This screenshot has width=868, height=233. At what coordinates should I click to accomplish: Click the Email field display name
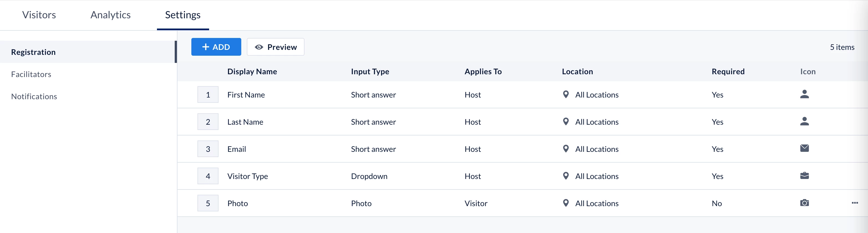point(237,149)
